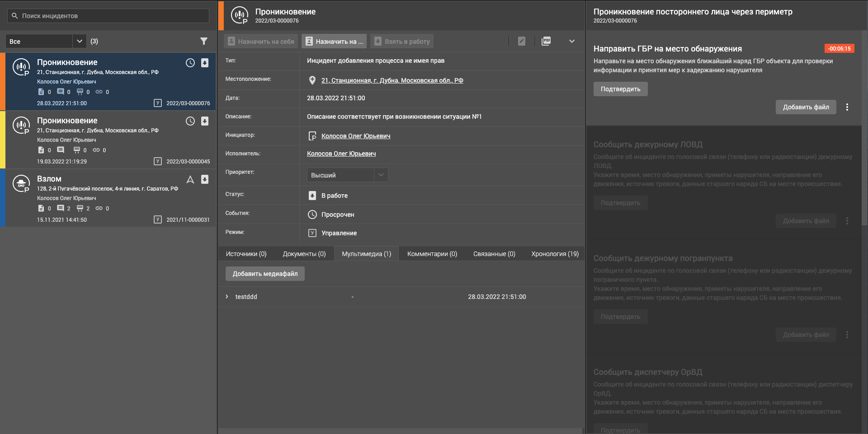Click the Поиск инцидентов search field
Image resolution: width=868 pixels, height=434 pixels.
(x=108, y=16)
